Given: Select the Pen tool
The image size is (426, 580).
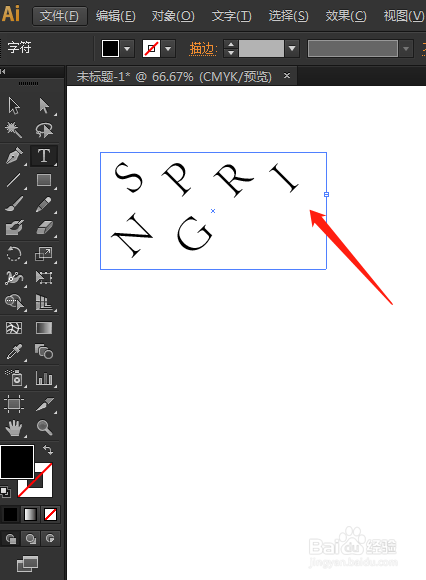Looking at the screenshot, I should [14, 156].
